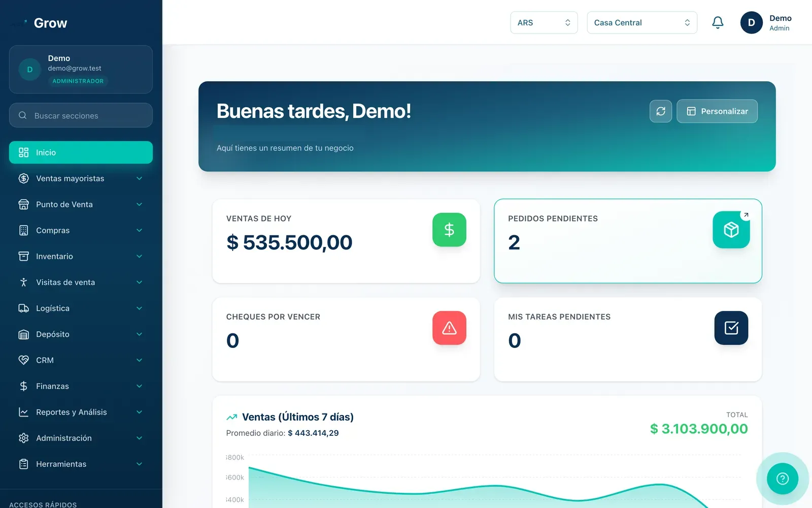Click the magnifier icon in search box
Image resolution: width=812 pixels, height=508 pixels.
point(23,115)
